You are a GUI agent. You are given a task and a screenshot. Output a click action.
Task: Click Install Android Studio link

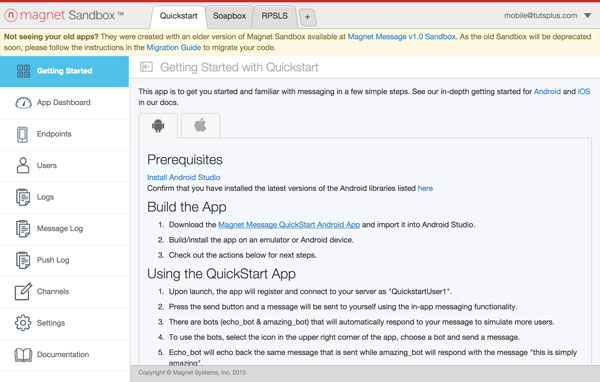pyautogui.click(x=184, y=177)
